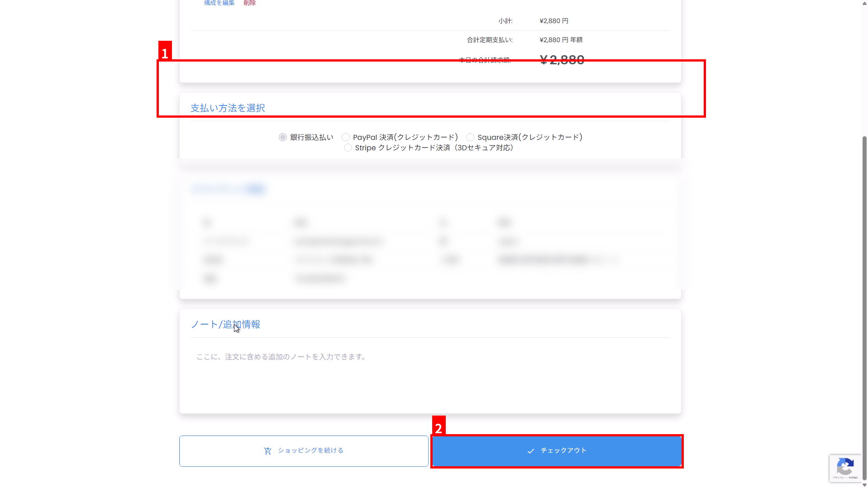Open the reCAPTCHA badge
The image size is (868, 488).
[845, 468]
